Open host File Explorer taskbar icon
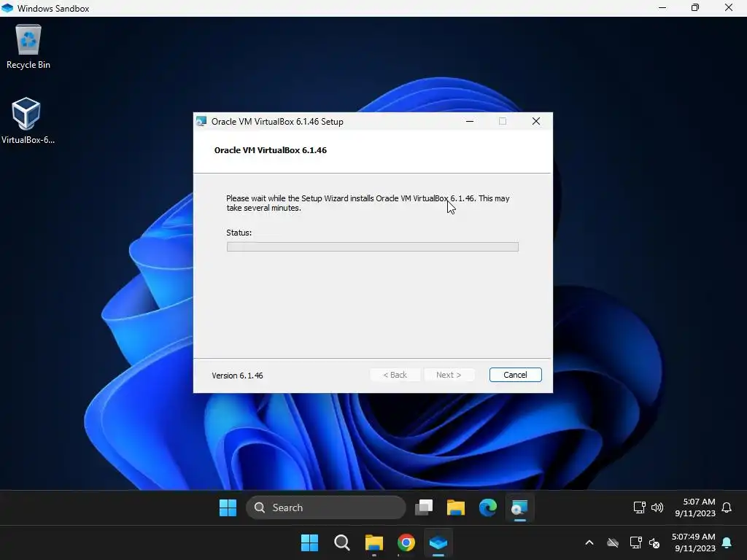Viewport: 747px width, 560px height. point(374,542)
